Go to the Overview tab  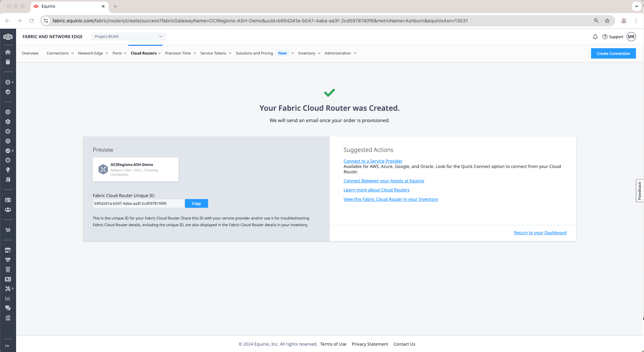point(30,53)
